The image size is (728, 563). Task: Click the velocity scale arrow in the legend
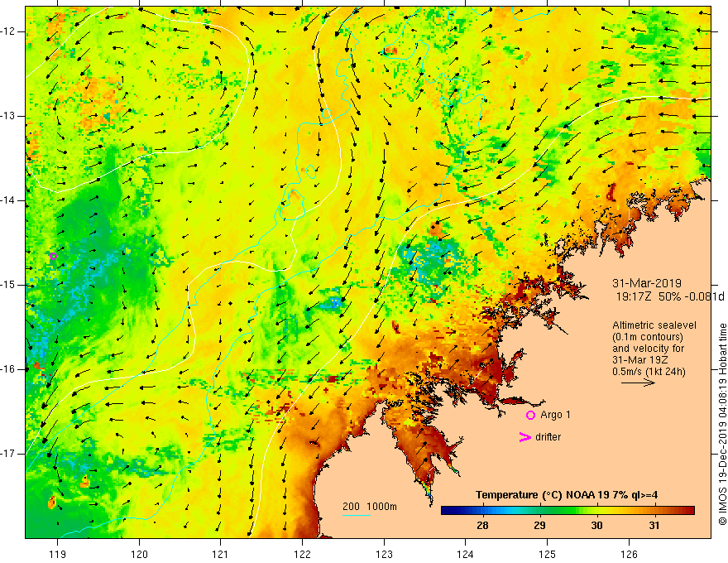(638, 383)
